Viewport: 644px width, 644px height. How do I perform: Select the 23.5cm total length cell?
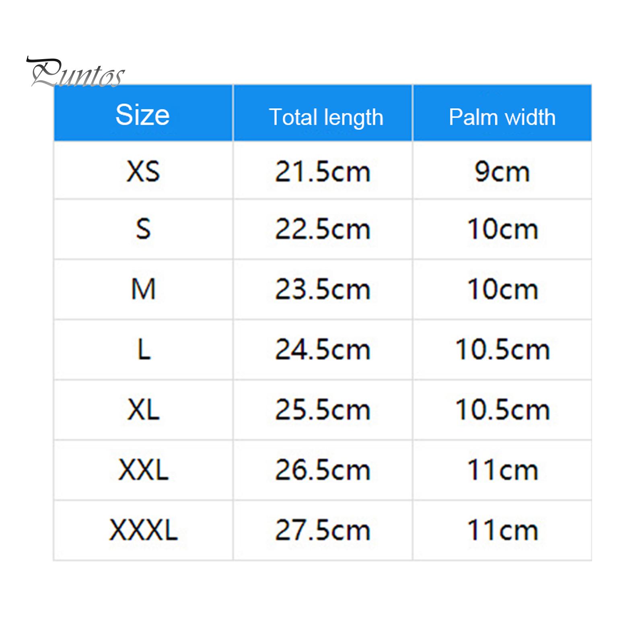coord(323,289)
